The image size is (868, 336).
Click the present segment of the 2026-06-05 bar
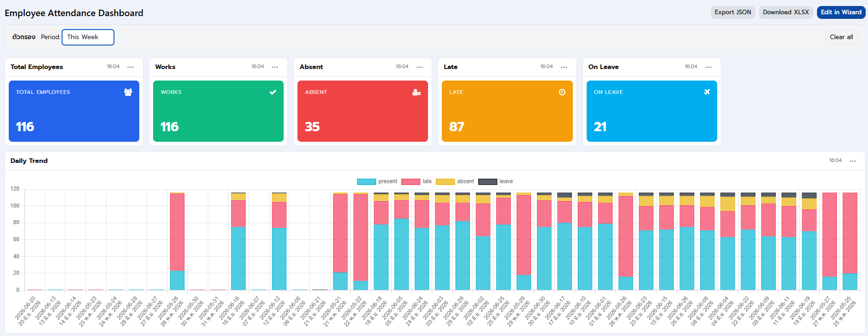click(x=402, y=255)
